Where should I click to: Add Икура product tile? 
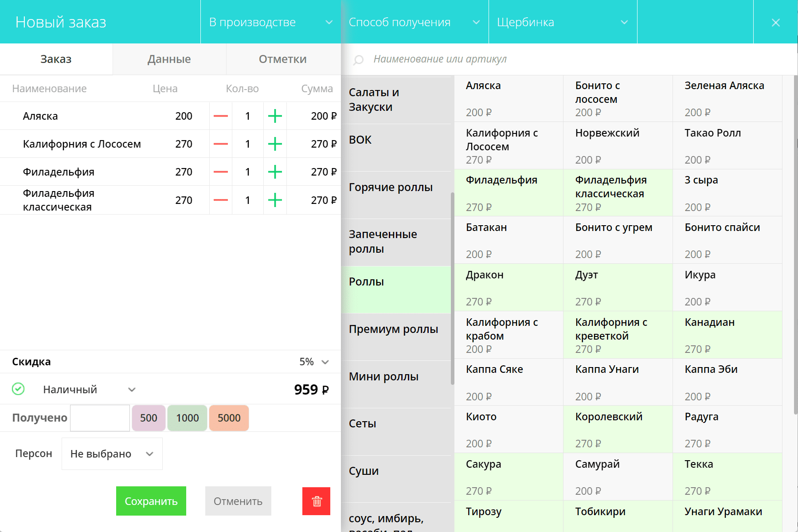[x=728, y=287]
